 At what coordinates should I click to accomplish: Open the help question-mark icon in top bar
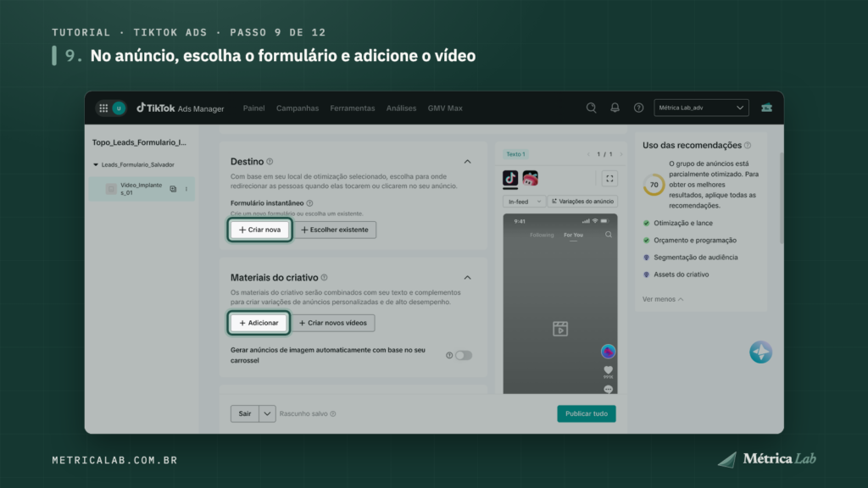click(639, 108)
